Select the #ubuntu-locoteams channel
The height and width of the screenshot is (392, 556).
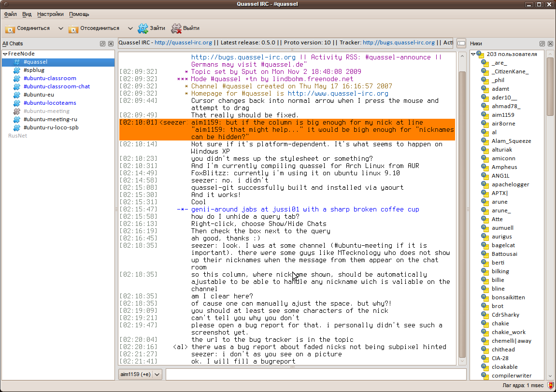[50, 103]
